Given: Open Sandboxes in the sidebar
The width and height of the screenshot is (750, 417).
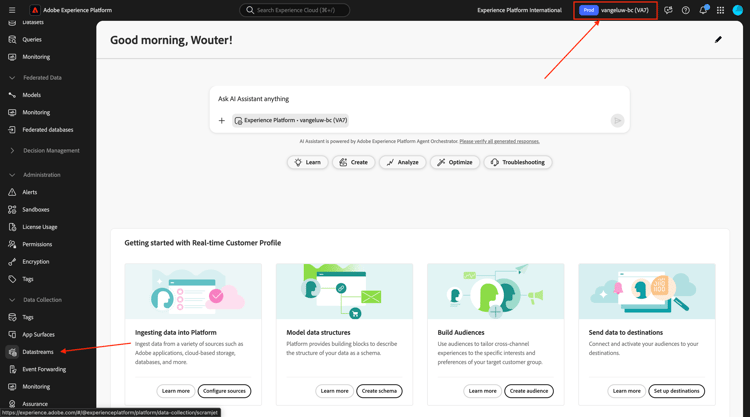Looking at the screenshot, I should point(35,209).
